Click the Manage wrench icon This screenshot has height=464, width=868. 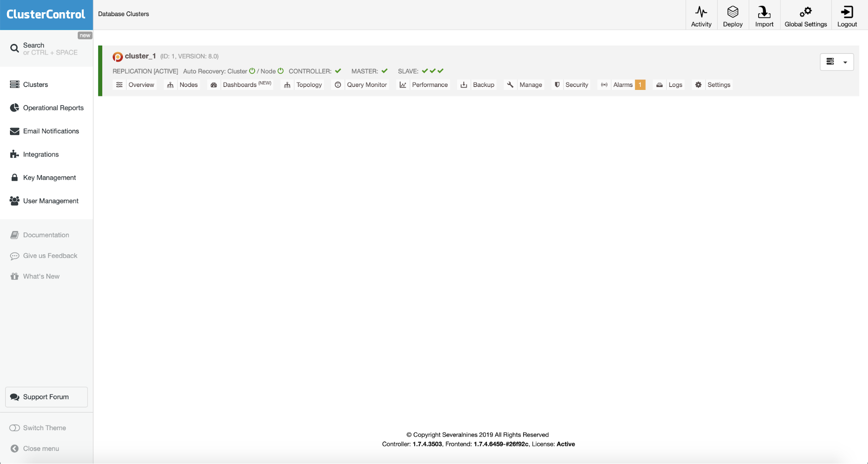[x=510, y=85]
